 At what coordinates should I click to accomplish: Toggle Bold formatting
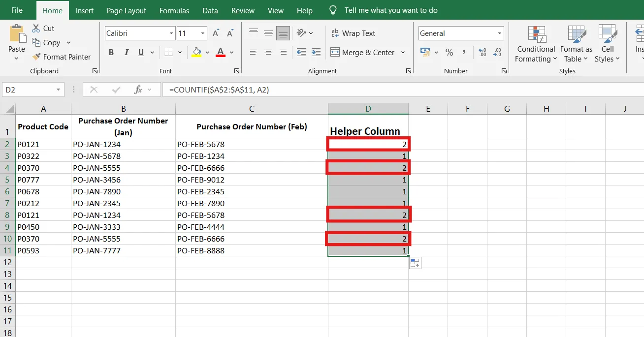(111, 52)
